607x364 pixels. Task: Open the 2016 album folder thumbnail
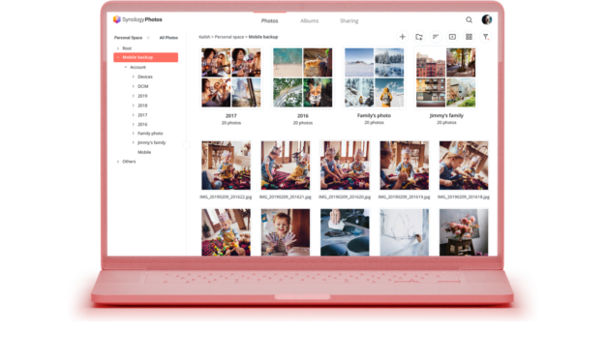(303, 77)
